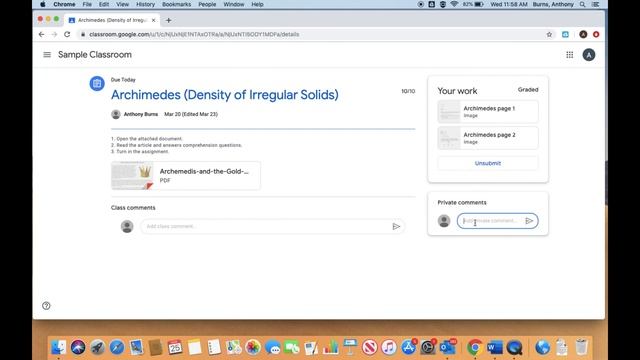Open the Chrome app menu
Image resolution: width=640 pixels, height=360 pixels.
click(x=64, y=4)
